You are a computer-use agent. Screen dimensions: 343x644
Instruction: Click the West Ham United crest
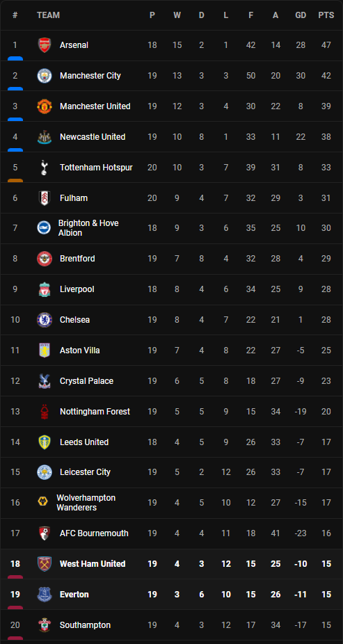(x=45, y=564)
